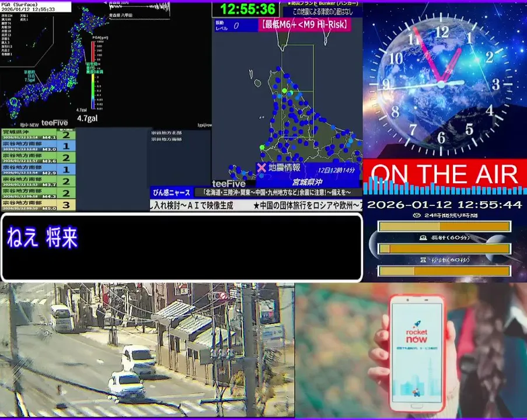Click the pink X marker beside 地震情報

[261, 167]
